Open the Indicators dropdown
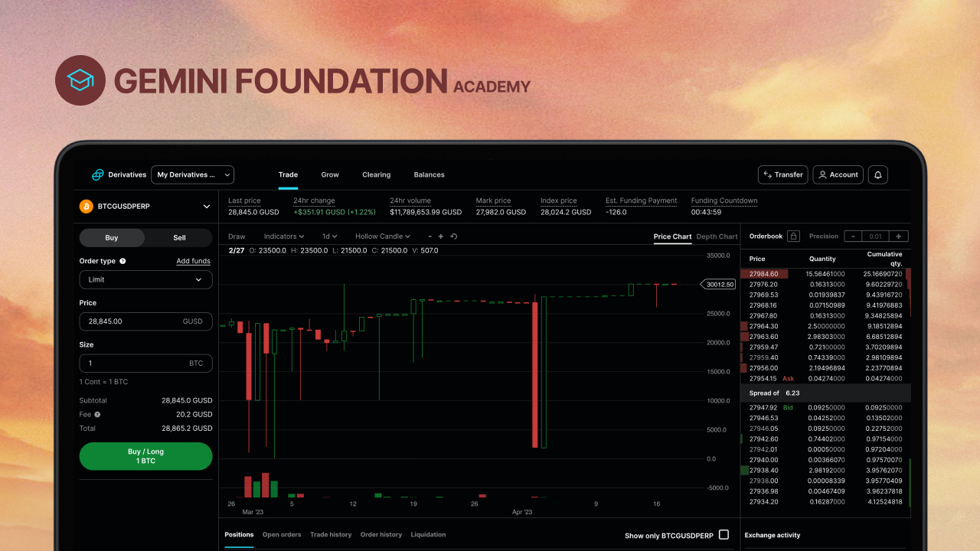980x551 pixels. pos(284,236)
